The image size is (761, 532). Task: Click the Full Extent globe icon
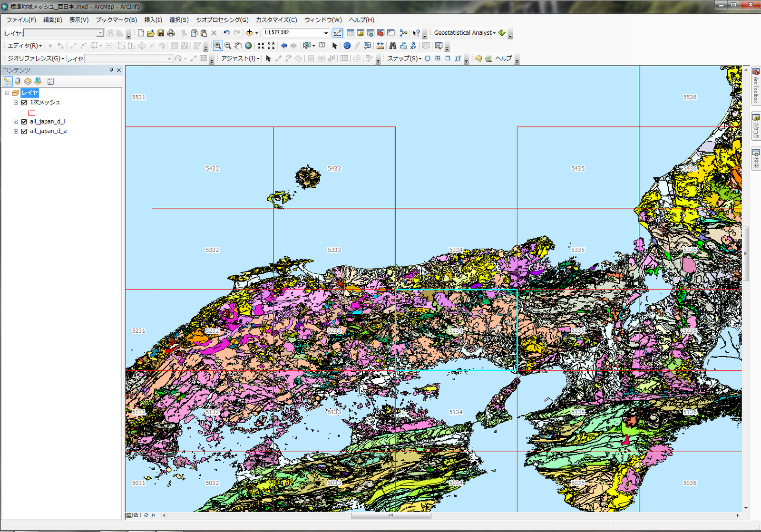coord(248,46)
